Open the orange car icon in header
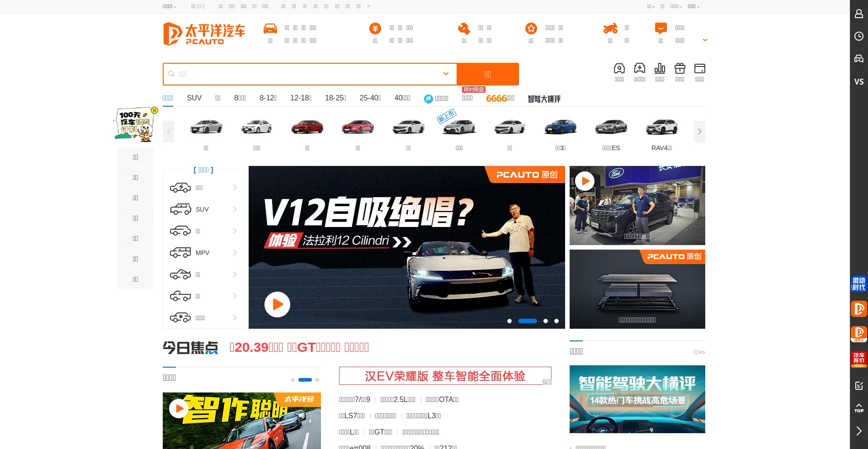Image resolution: width=868 pixels, height=449 pixels. (270, 28)
